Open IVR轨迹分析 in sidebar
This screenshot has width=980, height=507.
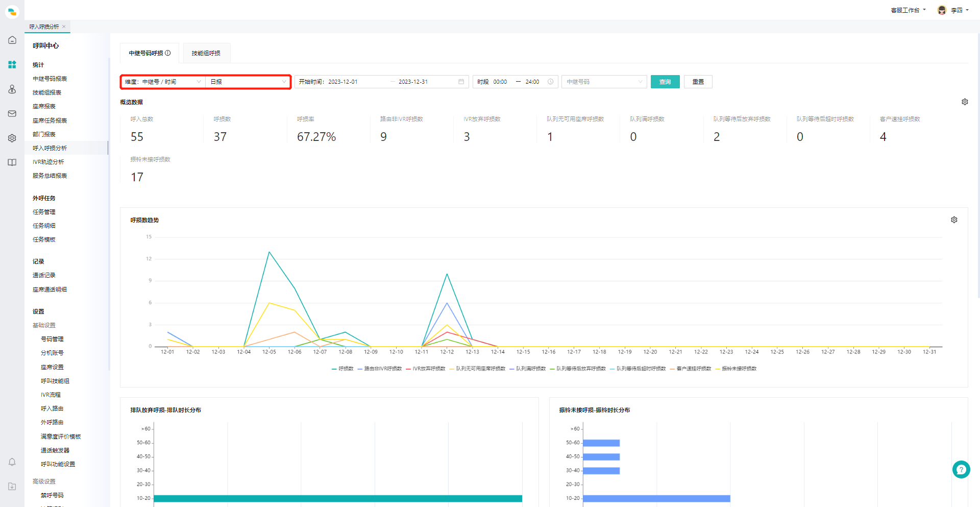[48, 162]
